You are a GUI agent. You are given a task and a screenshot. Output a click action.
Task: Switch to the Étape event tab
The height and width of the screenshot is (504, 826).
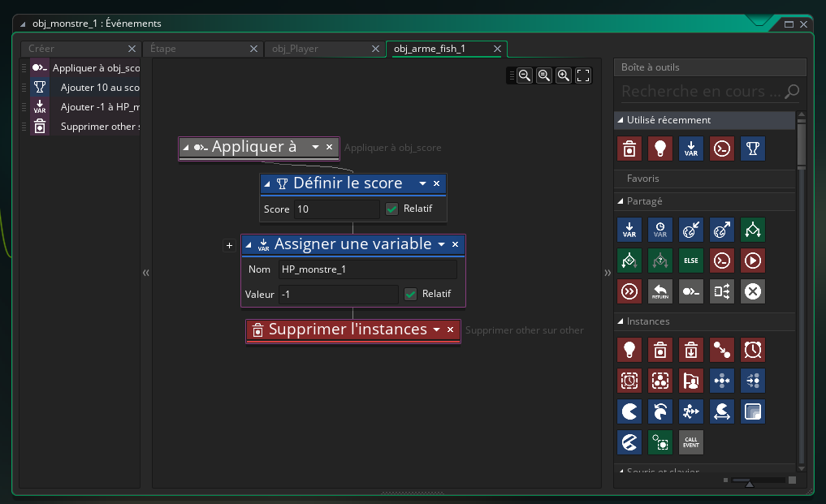pos(162,49)
